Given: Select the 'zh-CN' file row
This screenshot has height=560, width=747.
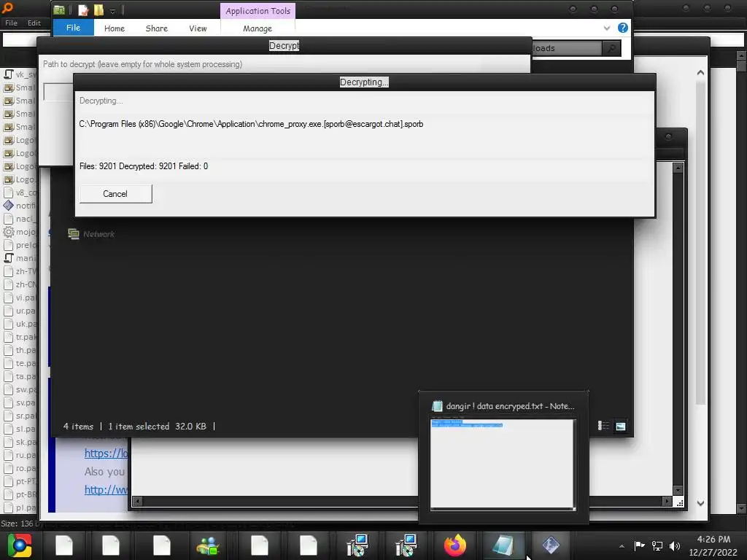Looking at the screenshot, I should tap(20, 284).
